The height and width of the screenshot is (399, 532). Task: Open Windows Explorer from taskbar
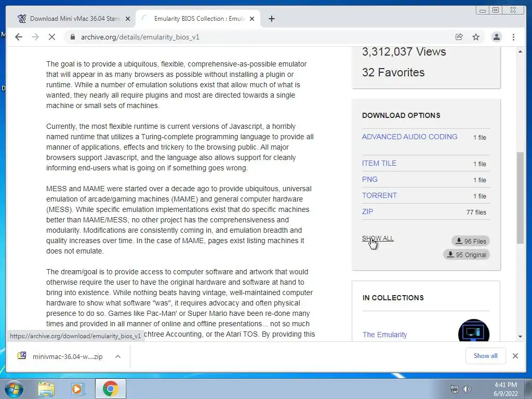pos(46,389)
